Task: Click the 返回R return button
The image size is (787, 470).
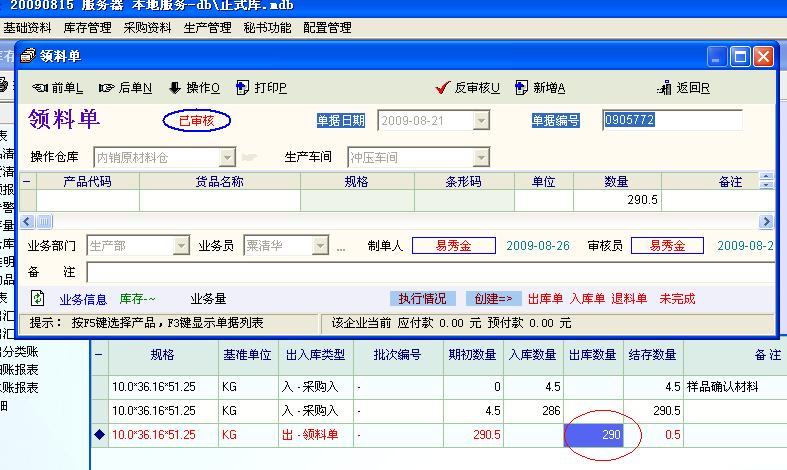Action: (684, 88)
